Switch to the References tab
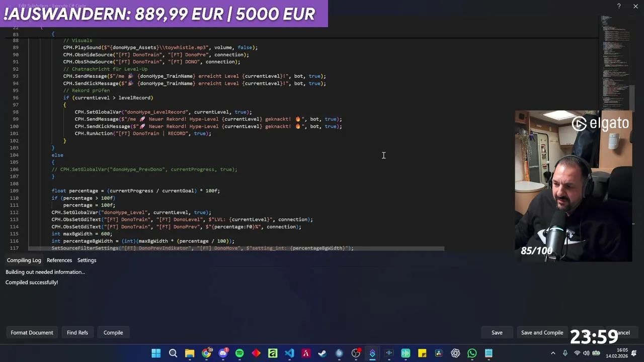The image size is (644, 362). [59, 260]
